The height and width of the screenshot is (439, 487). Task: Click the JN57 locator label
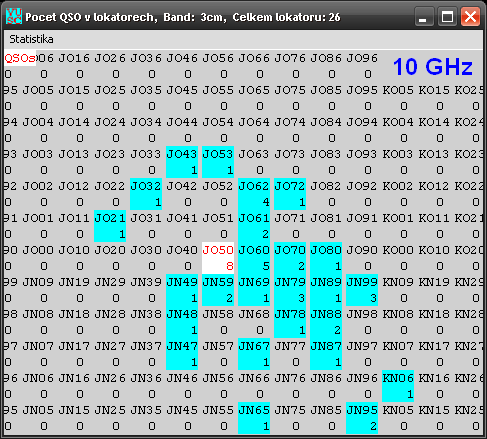tap(218, 346)
